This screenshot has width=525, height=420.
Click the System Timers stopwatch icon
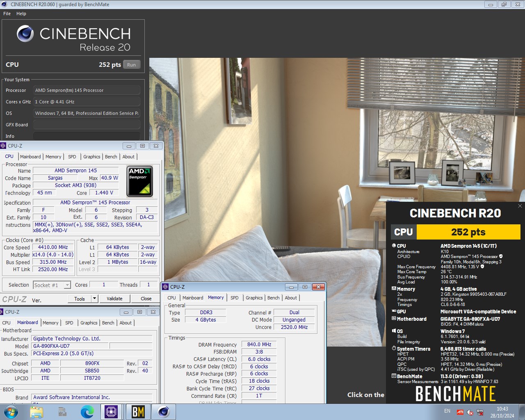(x=394, y=349)
